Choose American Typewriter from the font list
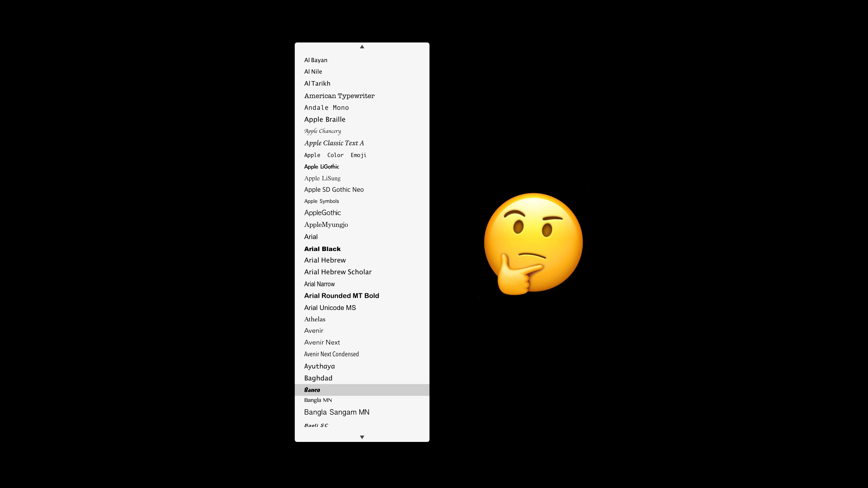868x488 pixels. [x=362, y=96]
